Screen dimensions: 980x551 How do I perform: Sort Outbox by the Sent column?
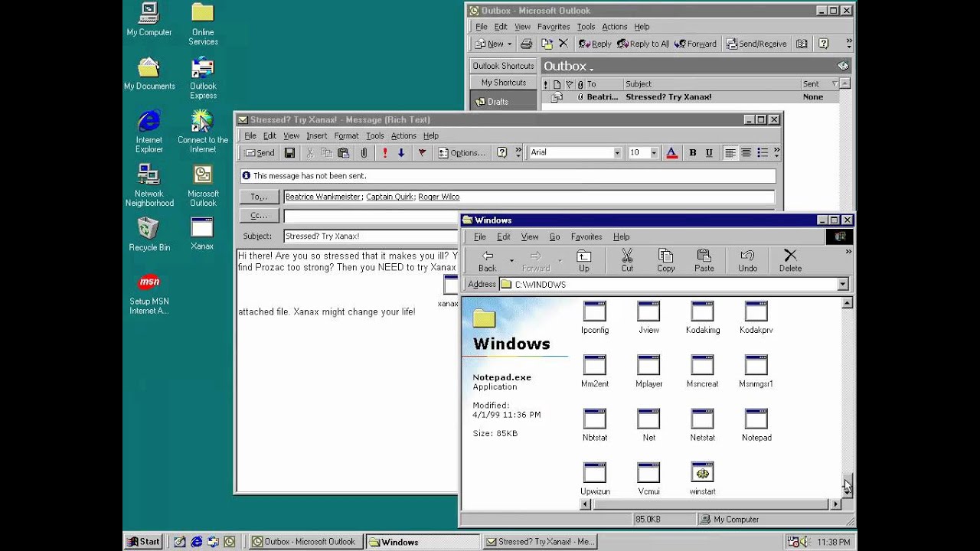coord(819,84)
